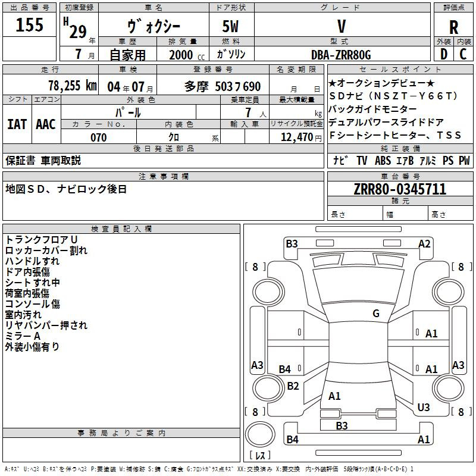Select the アルミ equipment item
Viewport: 476px width, 476px height.
pos(428,161)
